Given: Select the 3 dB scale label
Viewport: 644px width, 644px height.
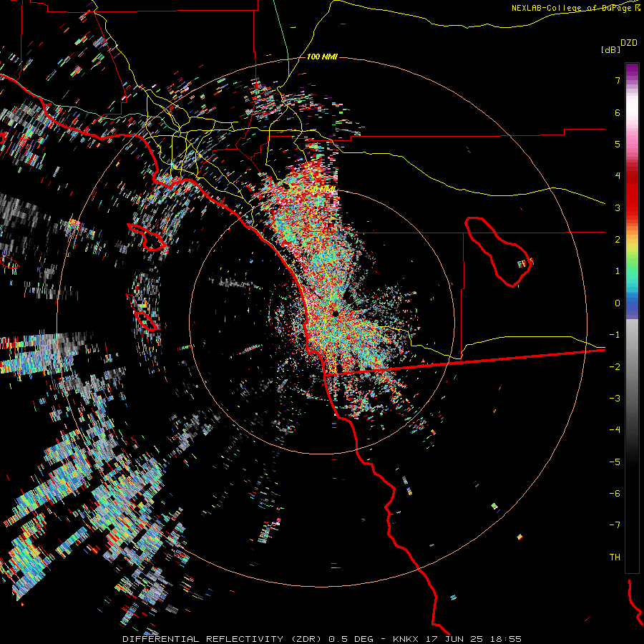Looking at the screenshot, I should tap(618, 208).
